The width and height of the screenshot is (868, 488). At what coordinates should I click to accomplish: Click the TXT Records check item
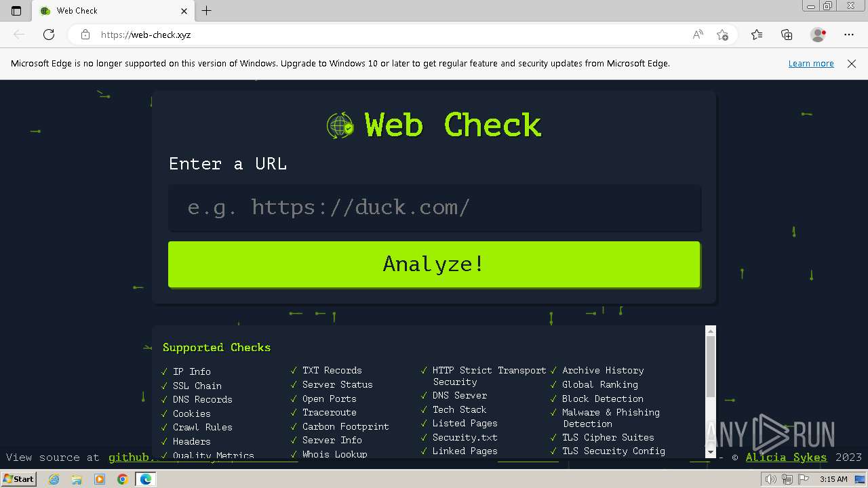(332, 370)
